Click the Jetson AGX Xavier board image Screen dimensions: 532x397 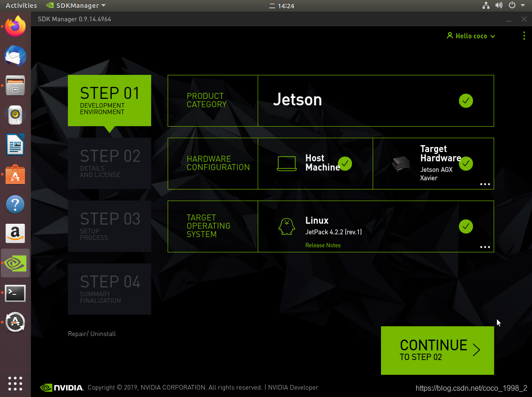click(401, 164)
